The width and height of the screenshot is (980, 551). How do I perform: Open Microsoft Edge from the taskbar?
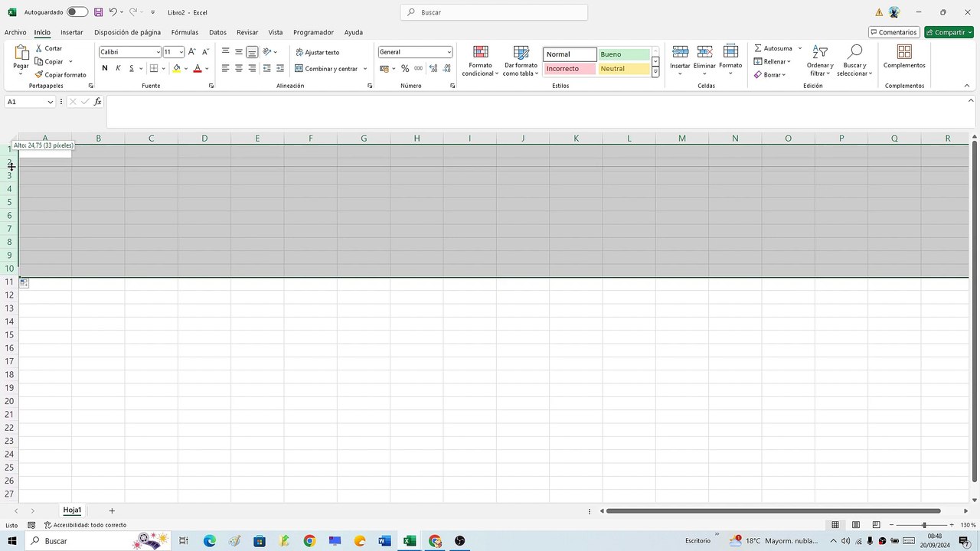(x=209, y=541)
